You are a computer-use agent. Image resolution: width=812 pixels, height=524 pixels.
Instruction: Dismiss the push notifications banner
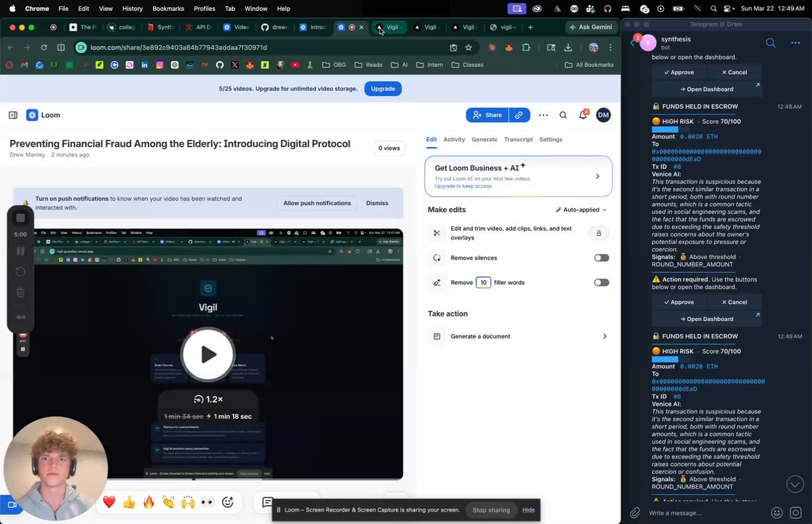point(377,203)
